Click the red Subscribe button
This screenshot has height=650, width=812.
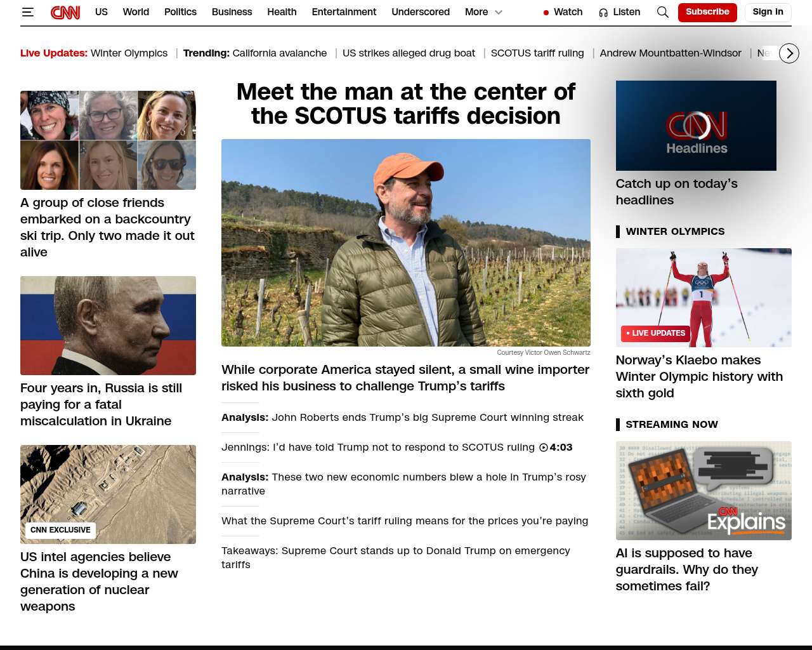click(x=707, y=12)
